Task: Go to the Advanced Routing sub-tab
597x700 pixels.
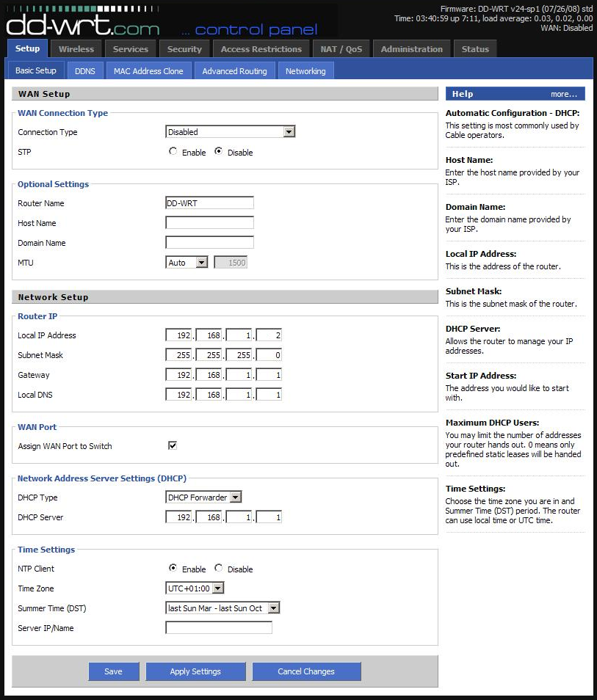Action: point(234,71)
